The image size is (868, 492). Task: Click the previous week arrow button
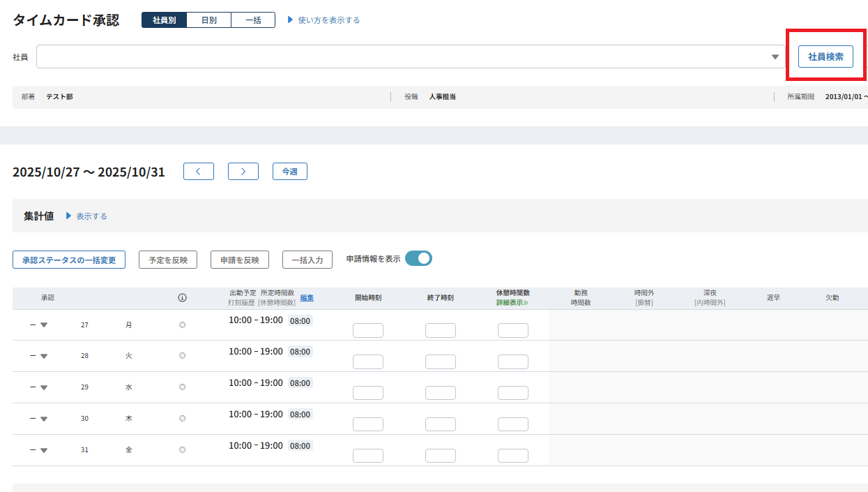click(199, 172)
